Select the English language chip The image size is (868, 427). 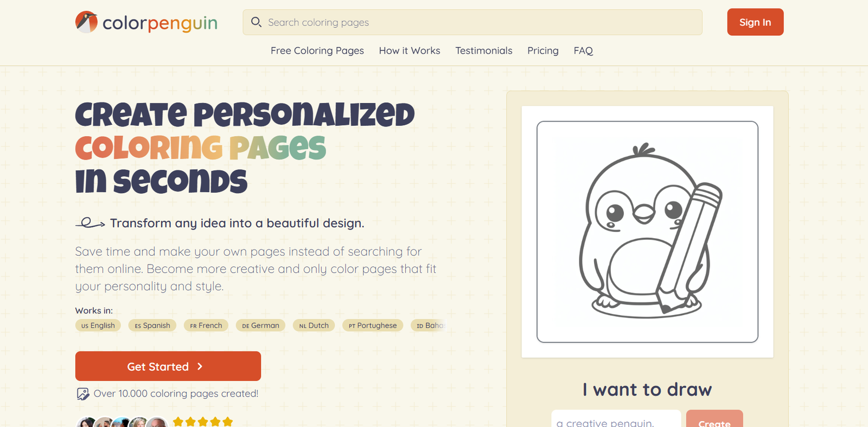[x=98, y=326]
